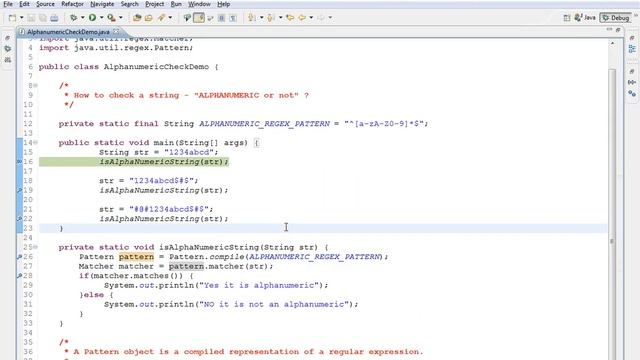Click the New file toolbar icon

click(12, 18)
